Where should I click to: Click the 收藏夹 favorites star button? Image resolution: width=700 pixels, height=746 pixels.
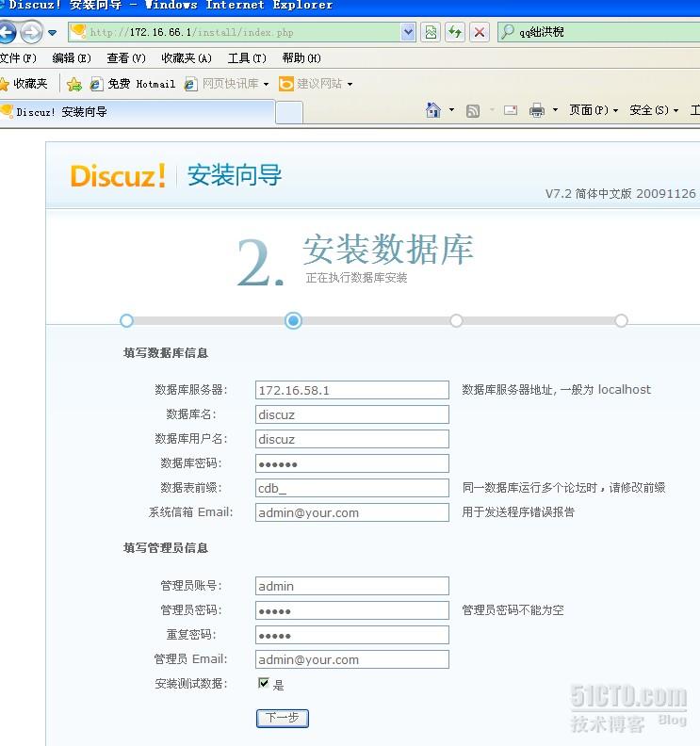(x=24, y=84)
